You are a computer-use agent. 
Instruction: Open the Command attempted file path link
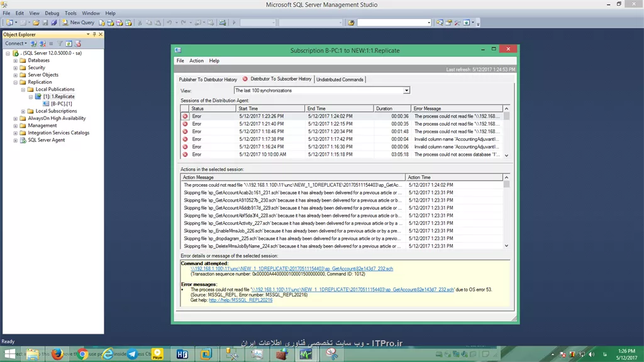(x=292, y=269)
